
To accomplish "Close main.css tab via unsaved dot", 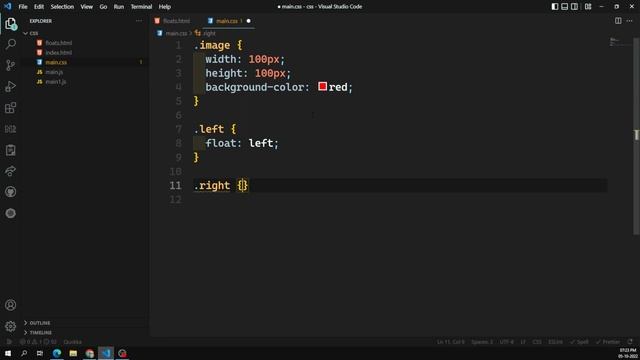I will coord(249,21).
